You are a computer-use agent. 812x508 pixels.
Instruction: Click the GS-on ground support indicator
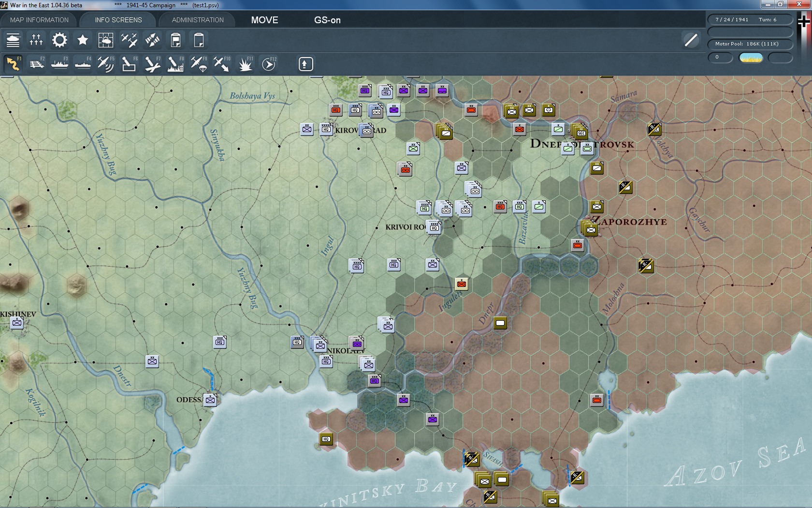(327, 20)
